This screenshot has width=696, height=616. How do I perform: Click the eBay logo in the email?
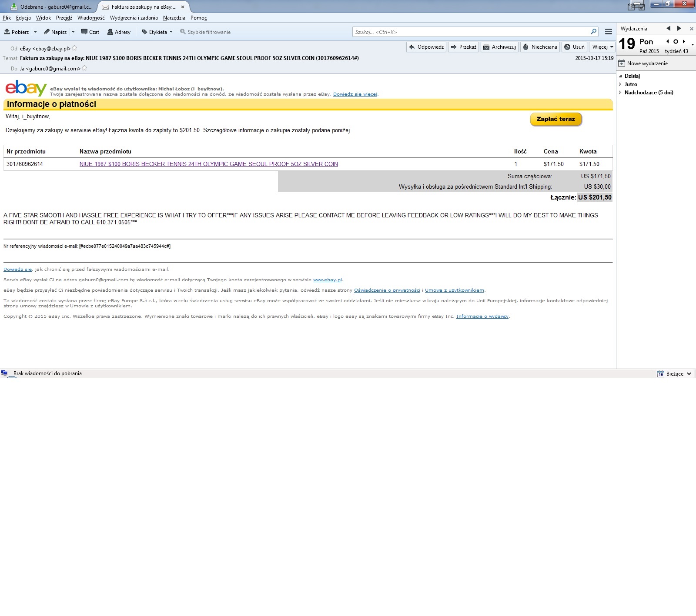click(26, 88)
